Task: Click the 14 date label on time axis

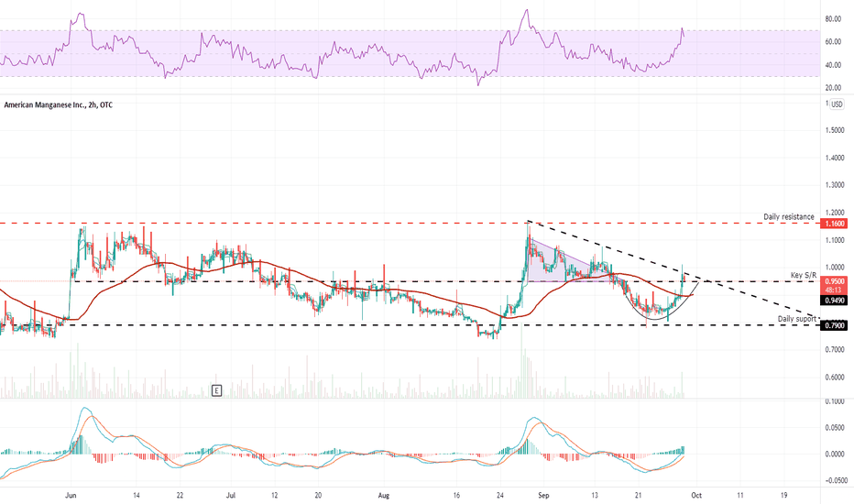Action: (x=137, y=495)
